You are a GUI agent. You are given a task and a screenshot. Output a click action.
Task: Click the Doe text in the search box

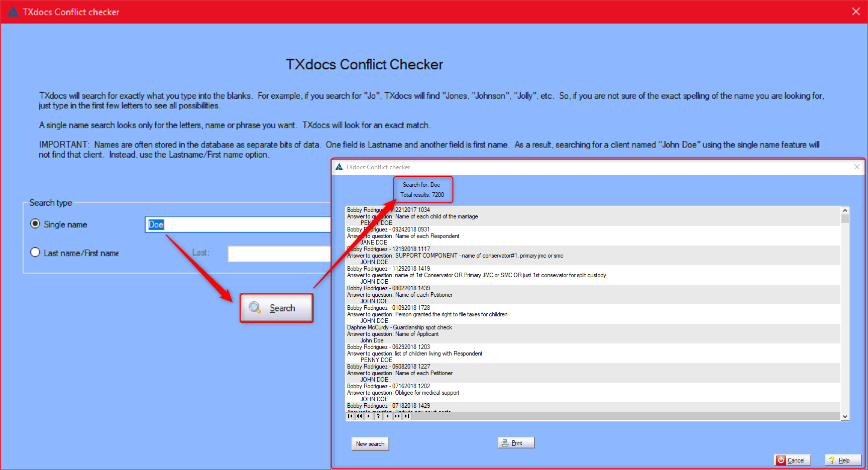[x=156, y=224]
